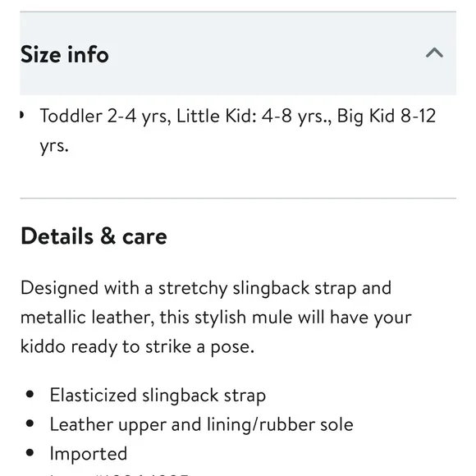Click bullet dot beside Imported
Screen dimensions: 476x476
point(30,452)
